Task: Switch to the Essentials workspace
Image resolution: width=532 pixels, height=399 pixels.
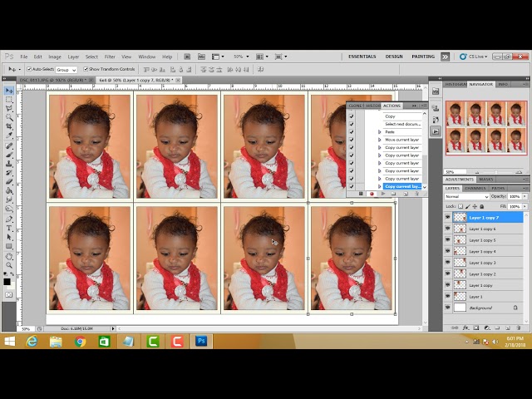Action: pyautogui.click(x=362, y=57)
